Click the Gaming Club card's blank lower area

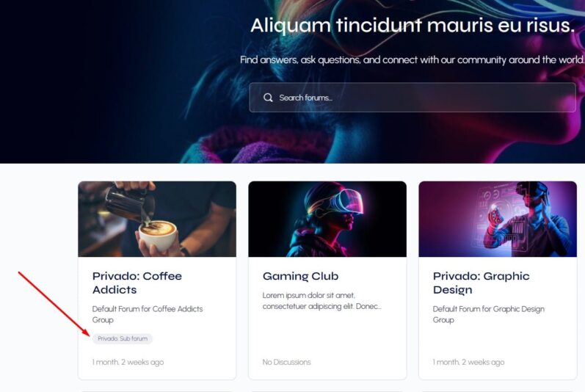click(x=327, y=334)
